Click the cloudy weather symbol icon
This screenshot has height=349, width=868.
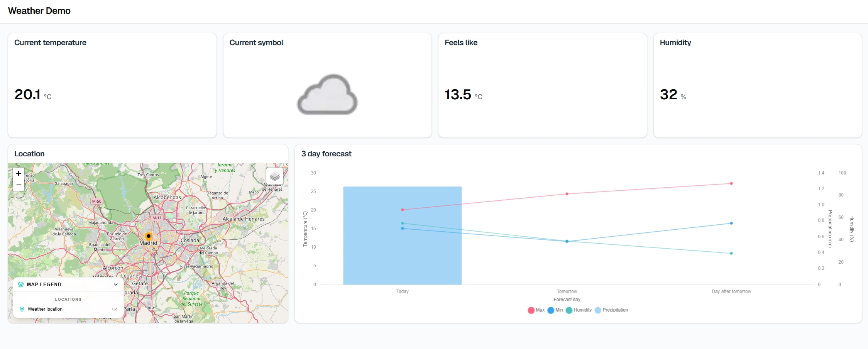click(327, 95)
